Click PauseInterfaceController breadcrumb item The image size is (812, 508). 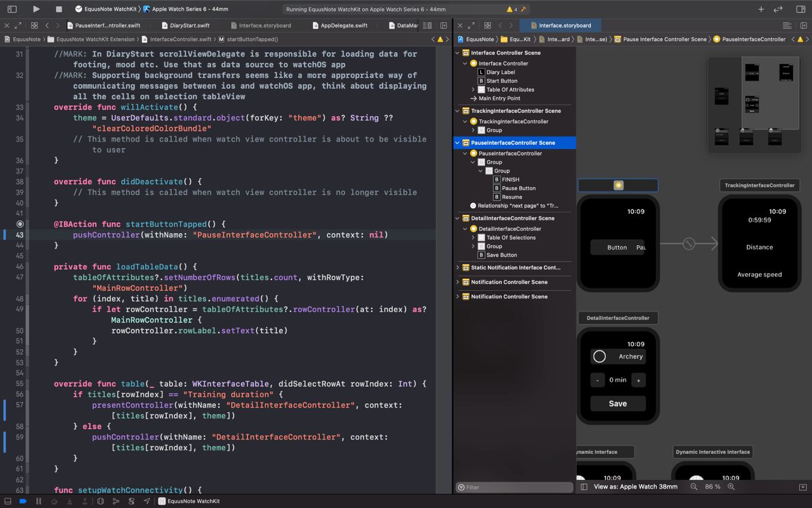pos(749,39)
